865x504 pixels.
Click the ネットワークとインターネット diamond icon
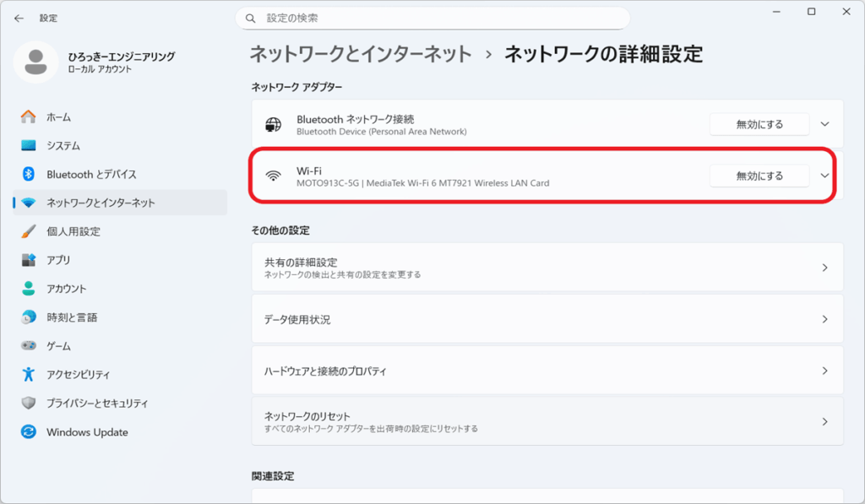pyautogui.click(x=28, y=203)
